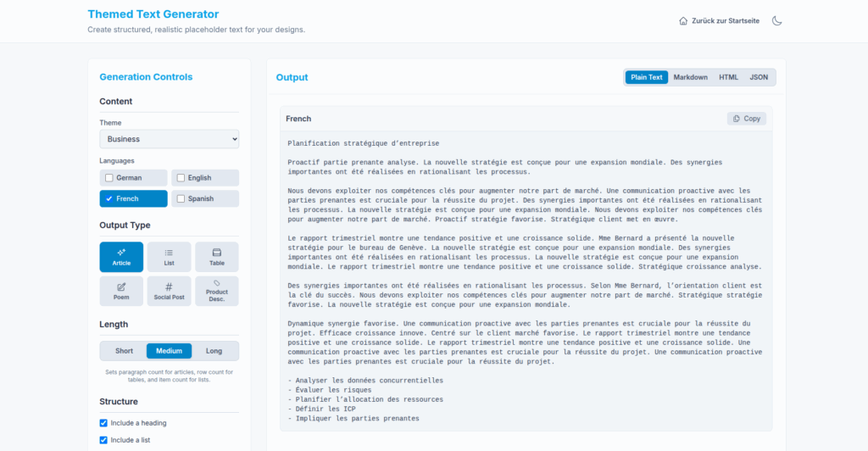Select the Product Desc. output type
The width and height of the screenshot is (868, 451).
tap(217, 291)
